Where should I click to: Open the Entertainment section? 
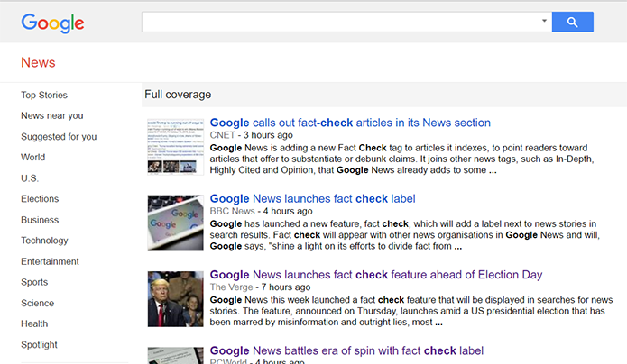[51, 261]
